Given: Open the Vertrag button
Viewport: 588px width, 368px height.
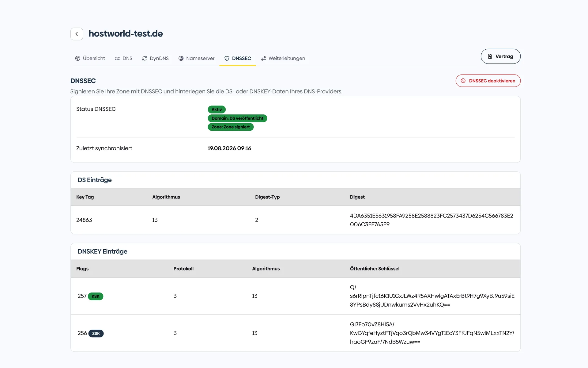Looking at the screenshot, I should 500,56.
